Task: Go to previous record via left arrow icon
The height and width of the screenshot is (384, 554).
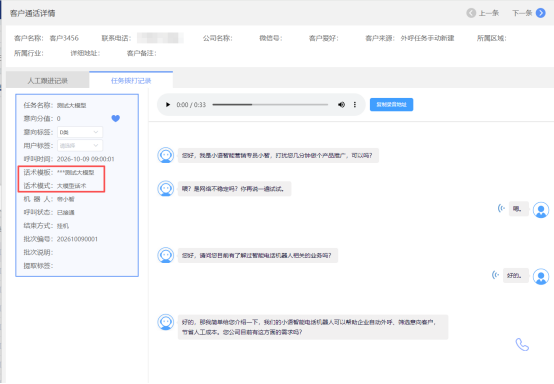Action: (471, 13)
